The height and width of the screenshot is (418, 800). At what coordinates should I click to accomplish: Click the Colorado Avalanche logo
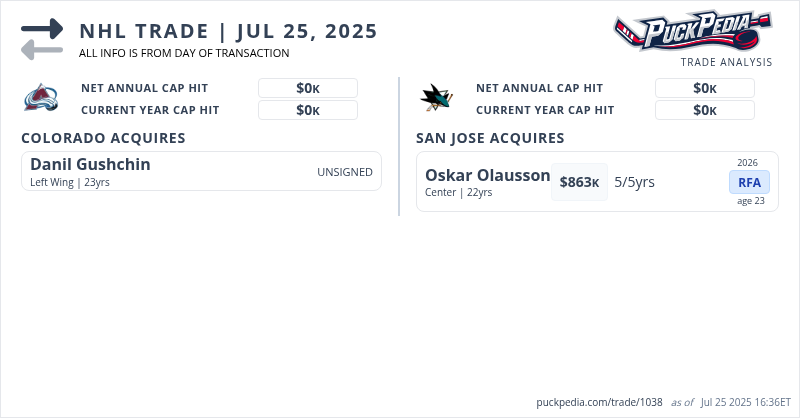pyautogui.click(x=39, y=98)
